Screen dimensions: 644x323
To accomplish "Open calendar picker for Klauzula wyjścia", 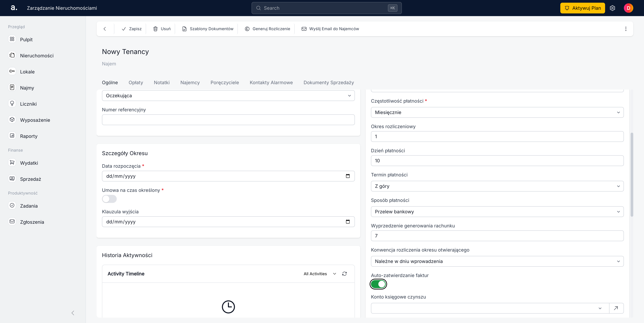I will tap(348, 222).
